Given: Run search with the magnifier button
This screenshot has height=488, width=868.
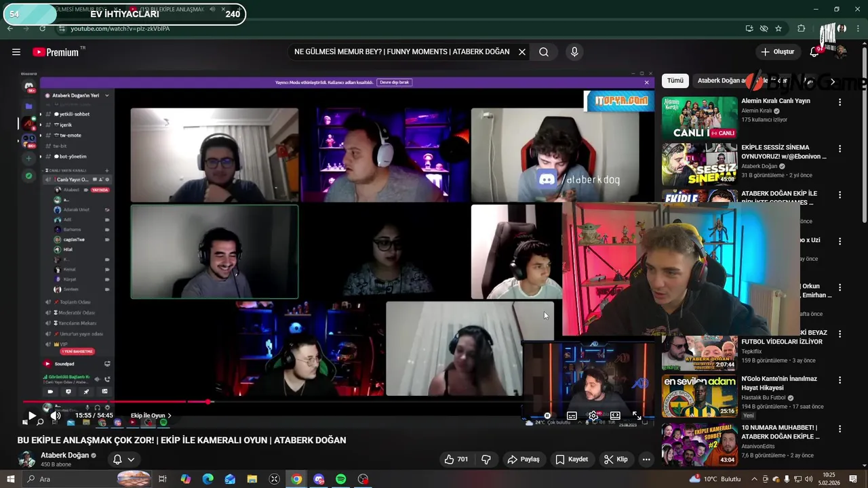Looking at the screenshot, I should tap(544, 52).
